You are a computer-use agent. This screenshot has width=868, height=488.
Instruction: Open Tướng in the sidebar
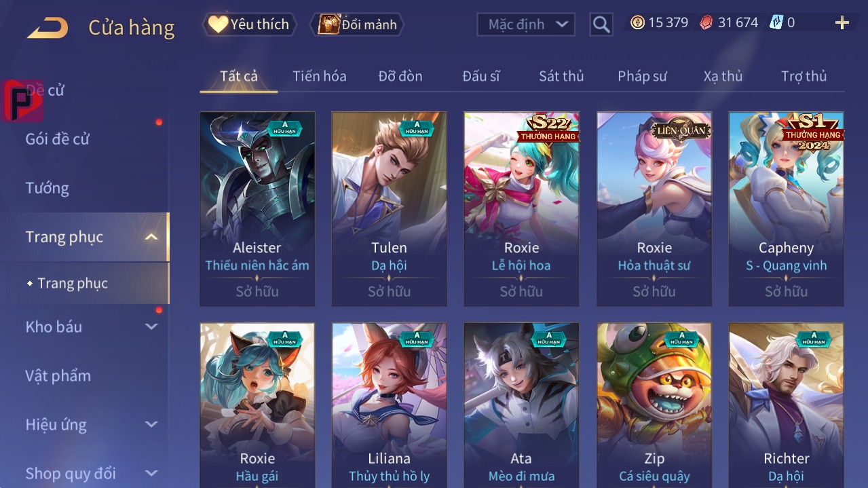pos(48,188)
